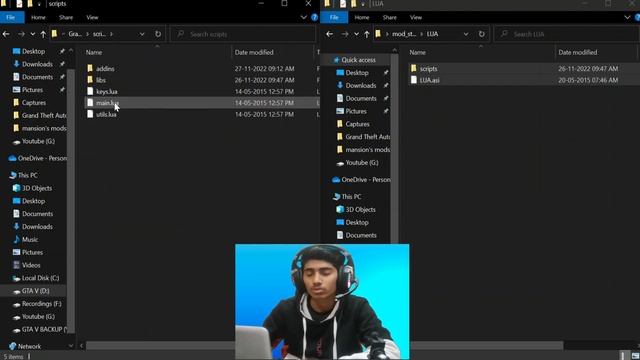Click Back arrow in LUA window
640x360 pixels.
330,34
